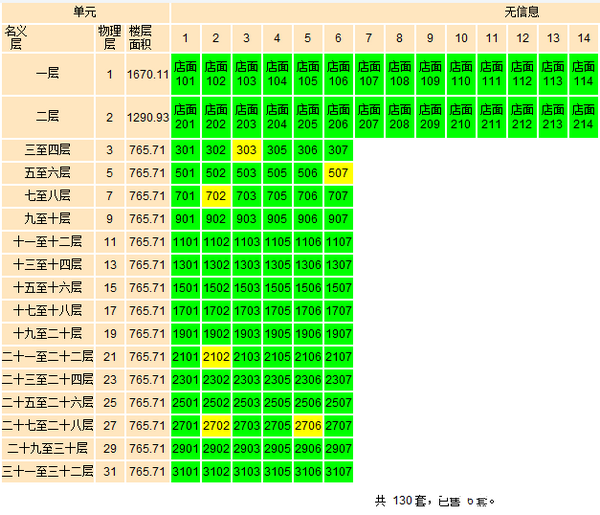This screenshot has height=515, width=600.
Task: Select yellow unit 2102
Action: (x=216, y=357)
